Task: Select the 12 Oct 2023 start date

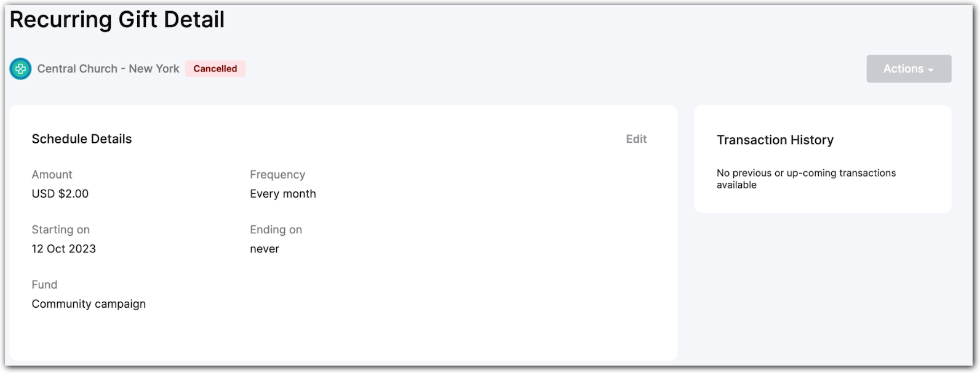Action: 64,249
